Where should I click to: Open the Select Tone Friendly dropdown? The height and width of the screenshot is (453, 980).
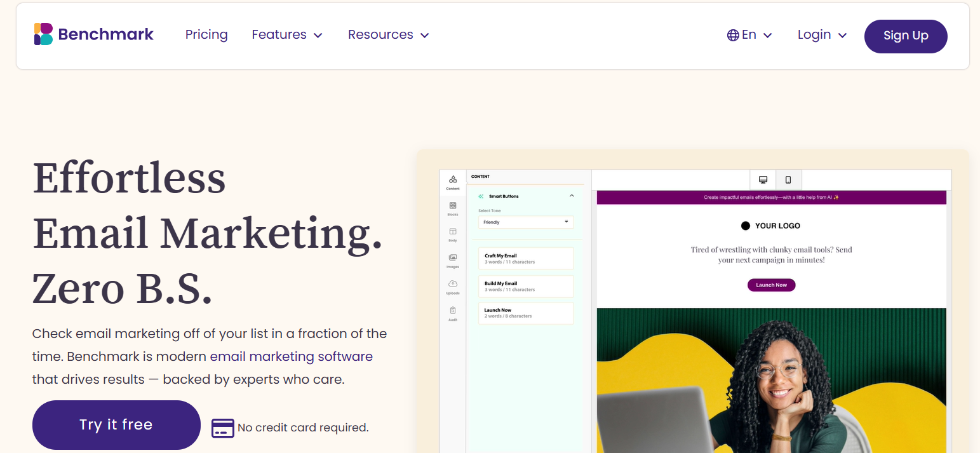click(526, 222)
